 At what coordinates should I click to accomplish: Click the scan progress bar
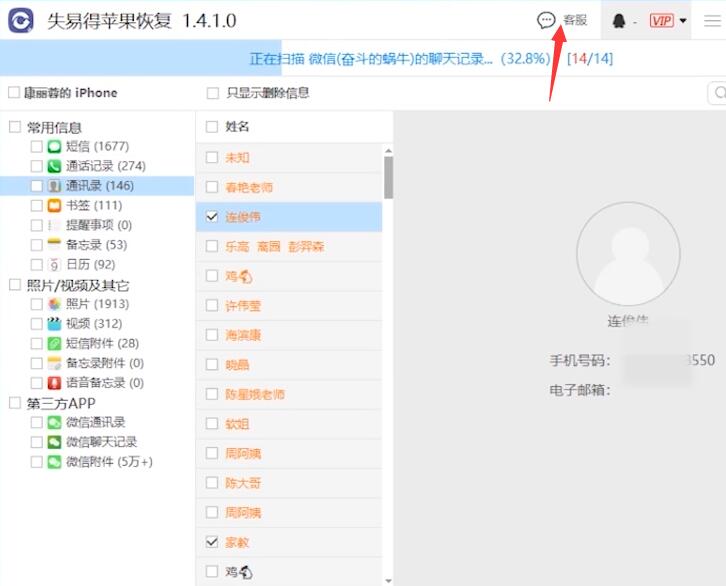point(363,58)
